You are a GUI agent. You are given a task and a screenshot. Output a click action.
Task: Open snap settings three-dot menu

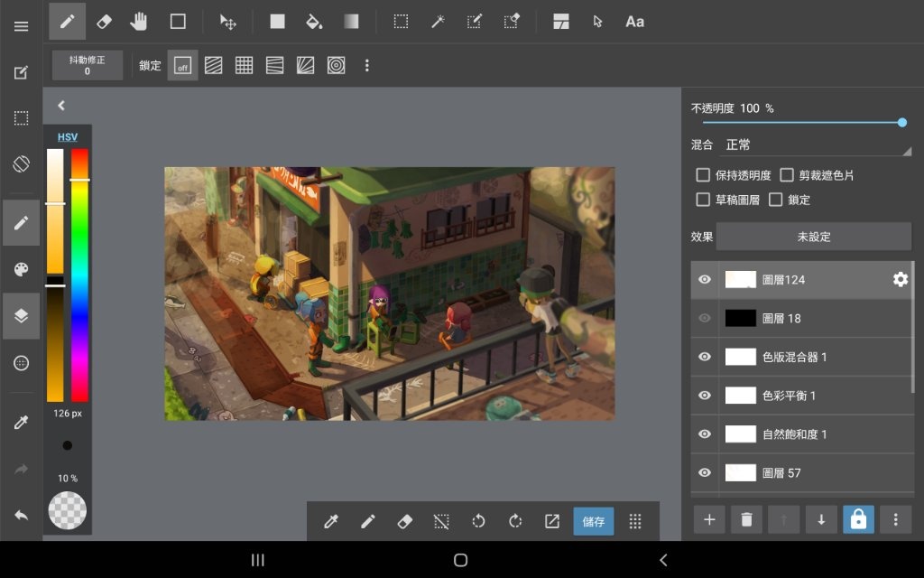click(366, 65)
